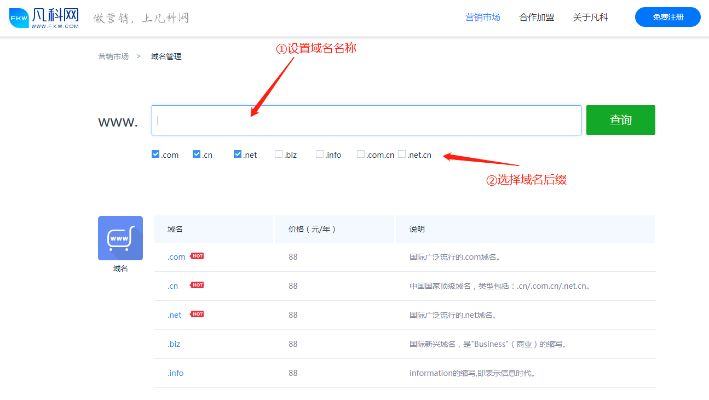Click the blue 免费注册 button
The height and width of the screenshot is (400, 709).
click(x=667, y=17)
